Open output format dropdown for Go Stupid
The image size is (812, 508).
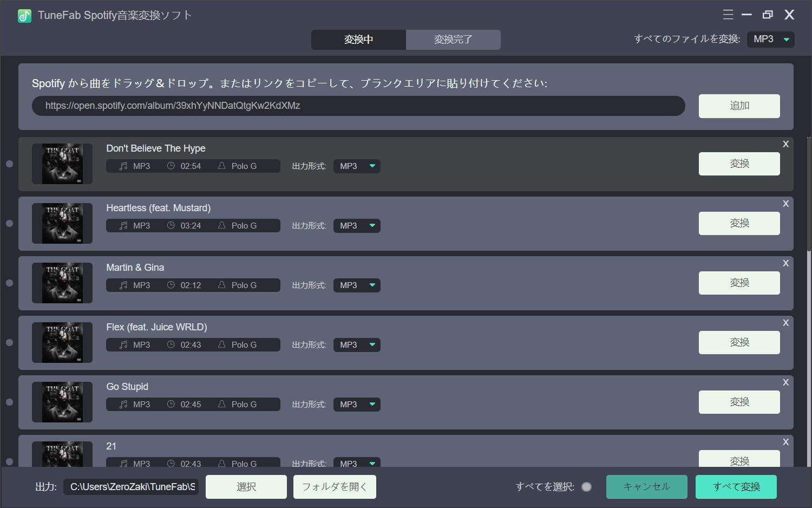[357, 405]
